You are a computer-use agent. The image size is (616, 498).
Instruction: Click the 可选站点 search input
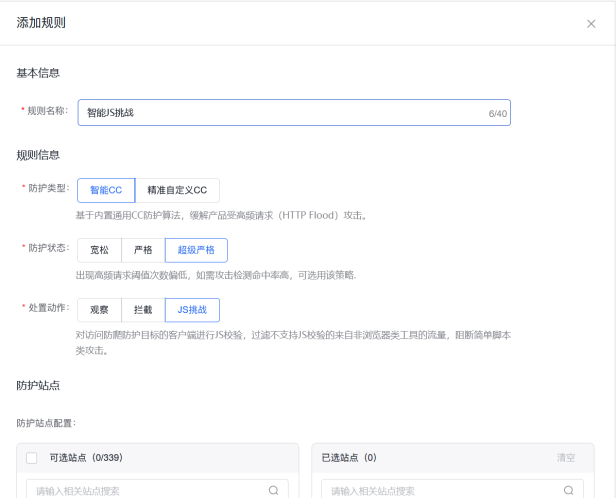157,490
